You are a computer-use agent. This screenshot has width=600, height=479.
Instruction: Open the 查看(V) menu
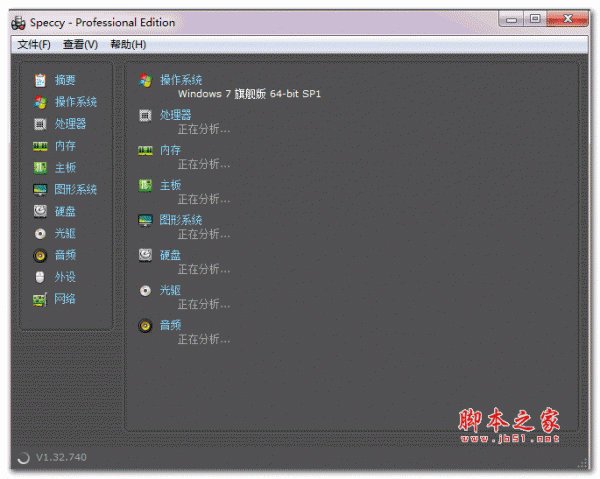[80, 44]
